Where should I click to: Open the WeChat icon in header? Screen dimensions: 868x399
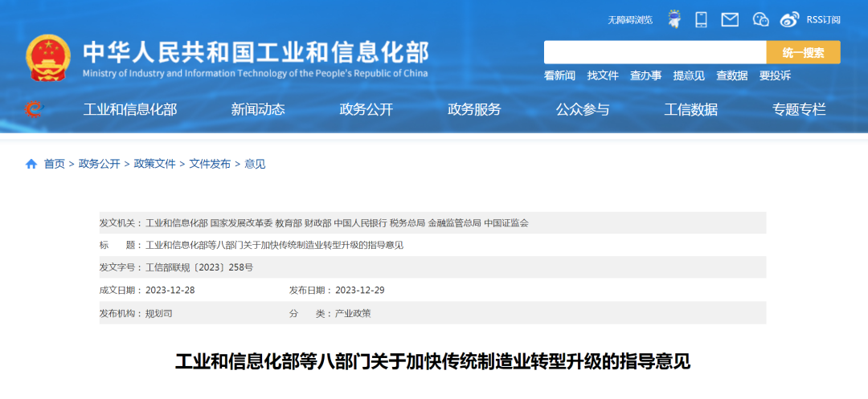pos(761,20)
